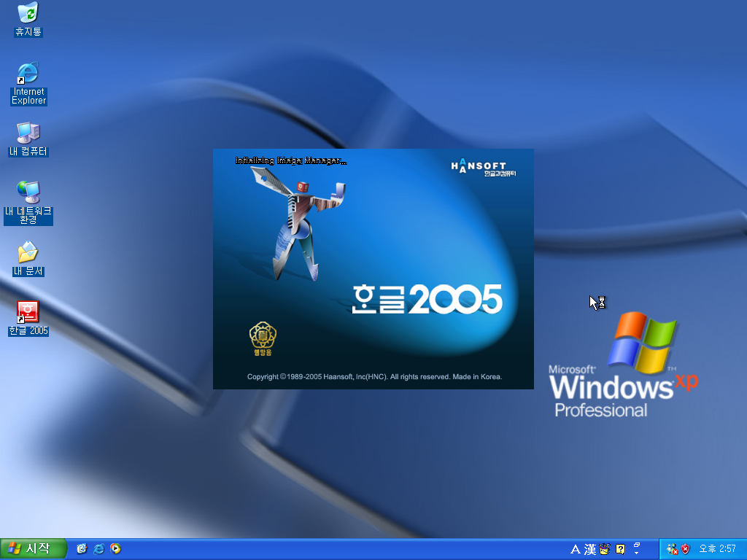The image size is (747, 560).
Task: Launch Internet Explorer from Quick Launch
Action: pyautogui.click(x=98, y=549)
